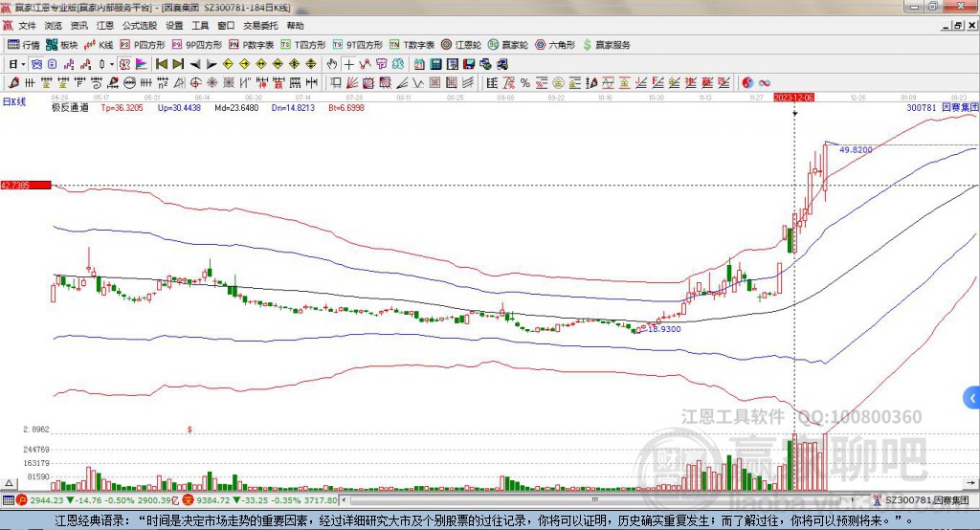
Task: Open the 江恩 menu
Action: (x=105, y=26)
